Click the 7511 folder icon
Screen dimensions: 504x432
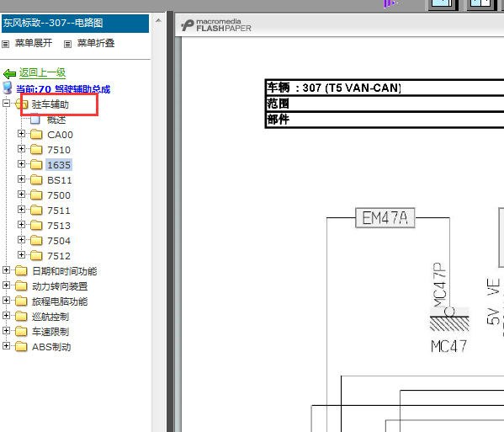(36, 210)
